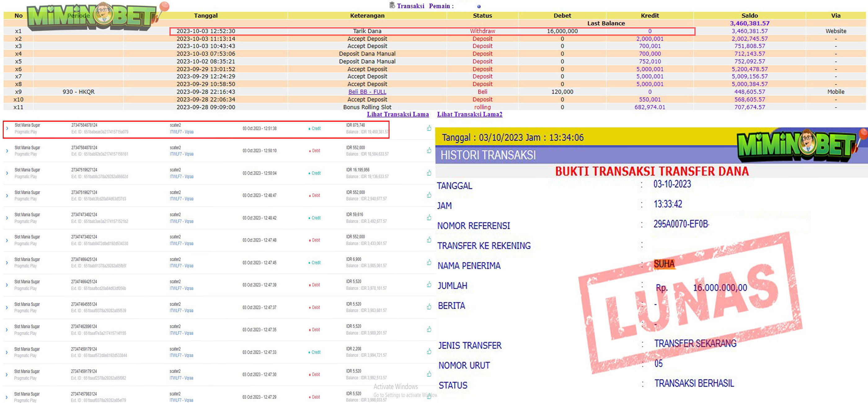Click the info icon beside Pemain
868x403 pixels.
479,7
